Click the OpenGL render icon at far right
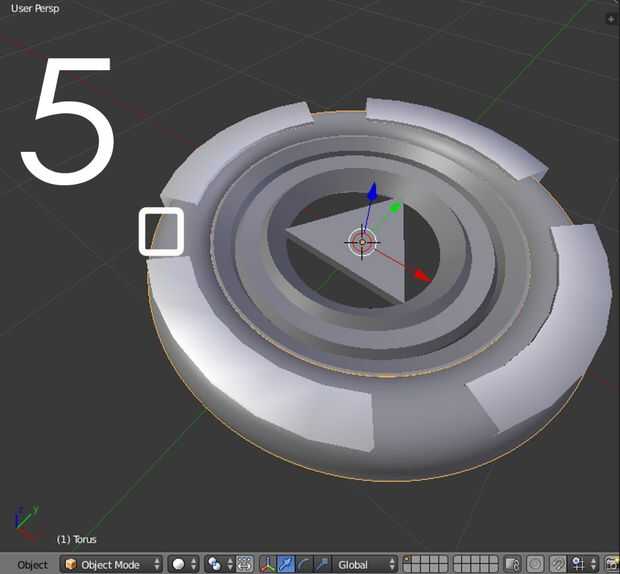 612,565
